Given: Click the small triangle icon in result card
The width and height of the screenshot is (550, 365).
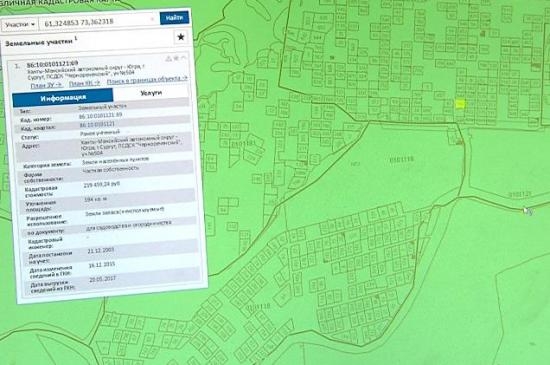Looking at the screenshot, I should [168, 59].
